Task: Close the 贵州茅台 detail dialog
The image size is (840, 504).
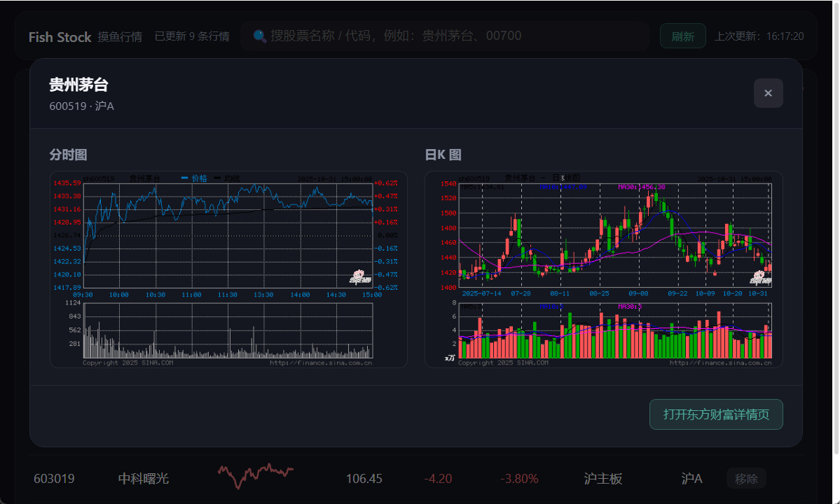Action: tap(768, 93)
